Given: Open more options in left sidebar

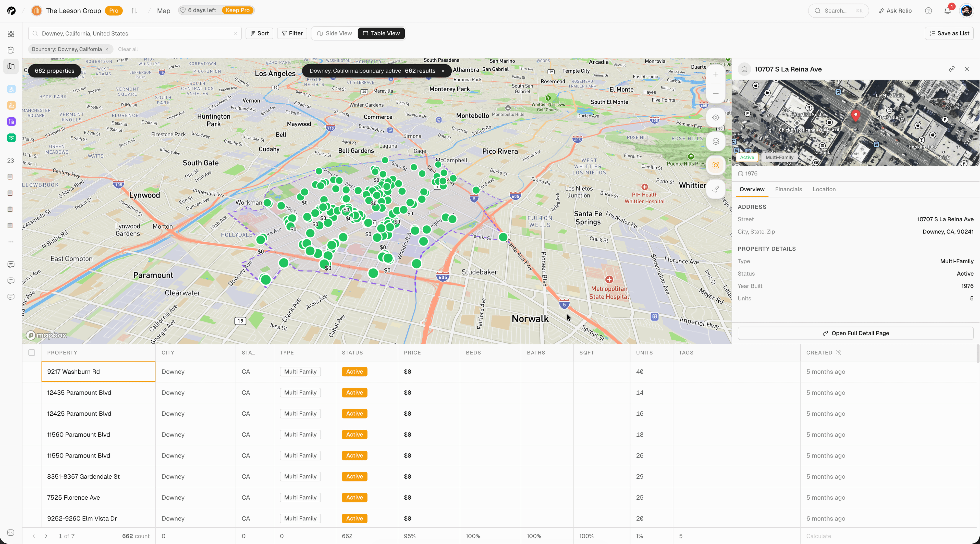Looking at the screenshot, I should (11, 242).
